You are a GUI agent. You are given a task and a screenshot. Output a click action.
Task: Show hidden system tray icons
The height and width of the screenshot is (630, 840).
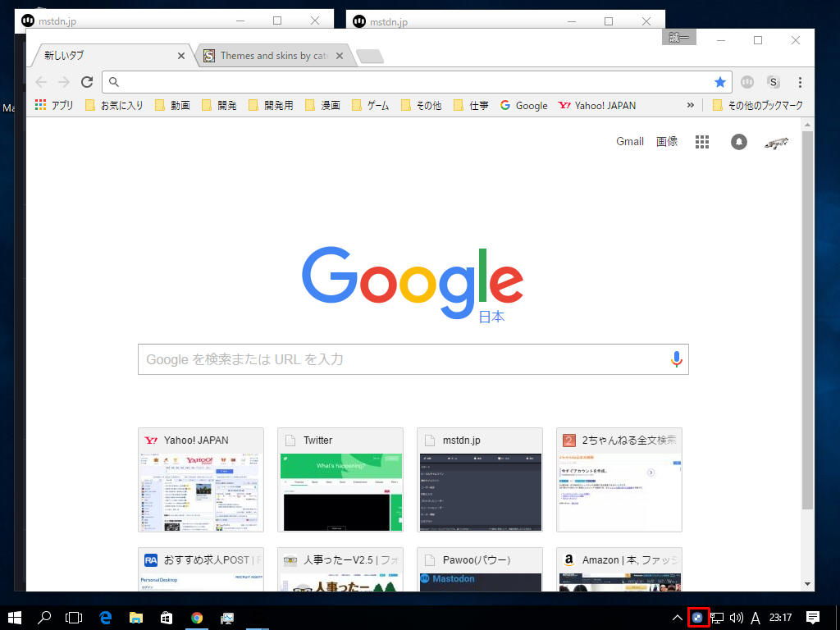point(677,618)
